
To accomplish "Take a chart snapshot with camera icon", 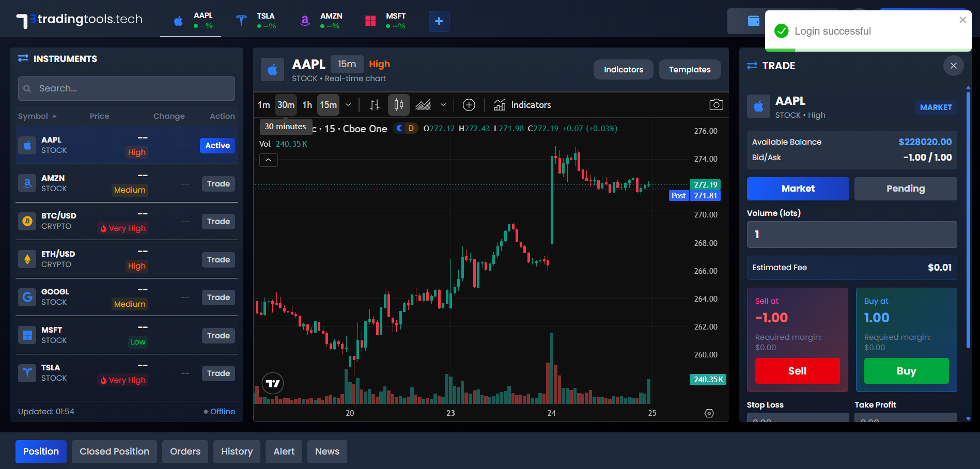I will [x=716, y=105].
